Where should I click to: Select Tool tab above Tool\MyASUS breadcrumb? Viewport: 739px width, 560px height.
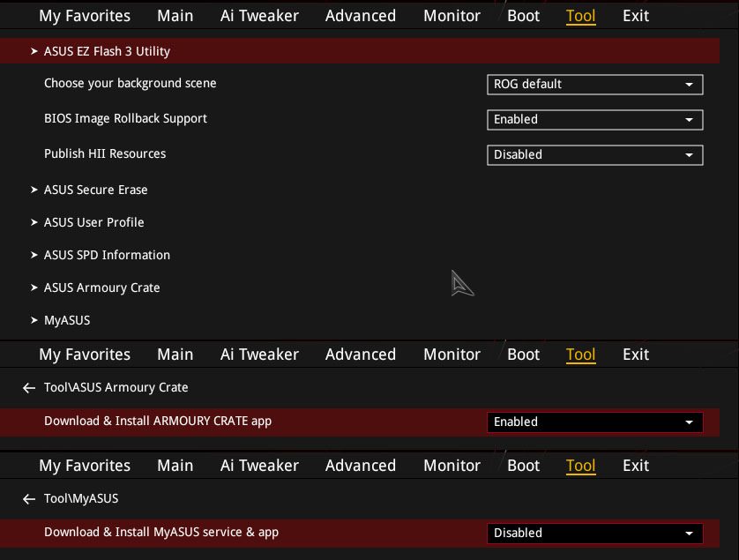coord(580,466)
